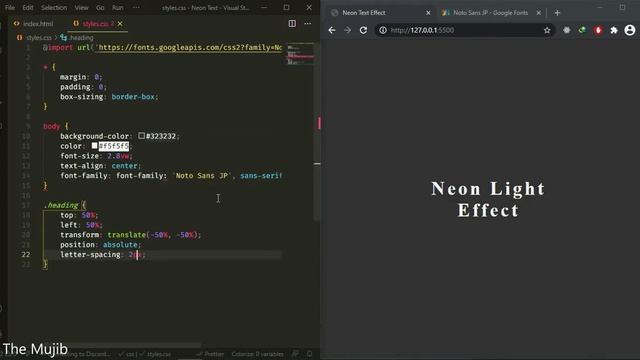The image size is (640, 360).
Task: Open the editor More Actions menu
Action: [x=308, y=24]
